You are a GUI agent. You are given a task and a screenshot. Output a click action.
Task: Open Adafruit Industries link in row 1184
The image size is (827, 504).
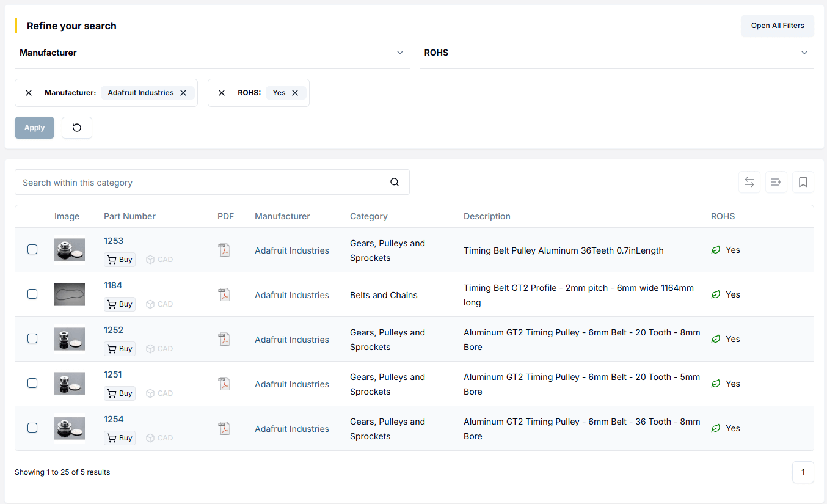coord(292,295)
